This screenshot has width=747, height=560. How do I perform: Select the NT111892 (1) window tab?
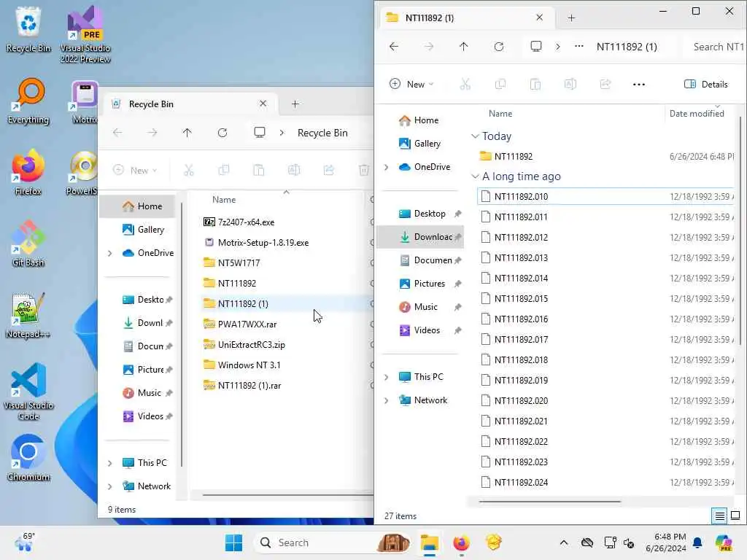point(468,17)
